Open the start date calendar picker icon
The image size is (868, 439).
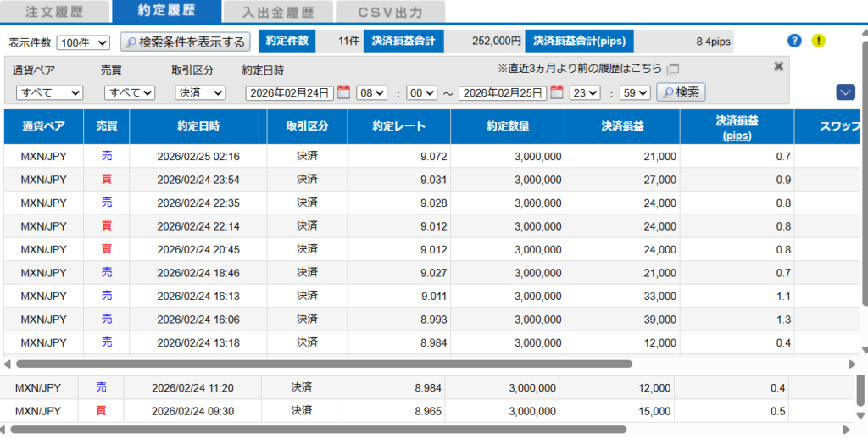[x=343, y=92]
